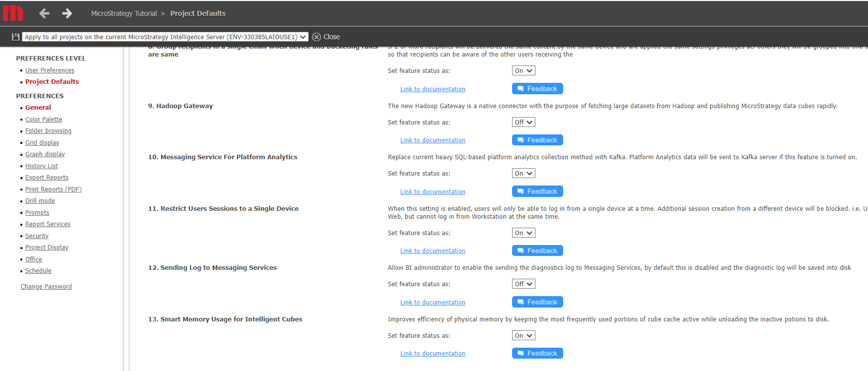Screen dimensions: 868x371
Task: Click the MicroStrategy logo icon
Action: 13,13
